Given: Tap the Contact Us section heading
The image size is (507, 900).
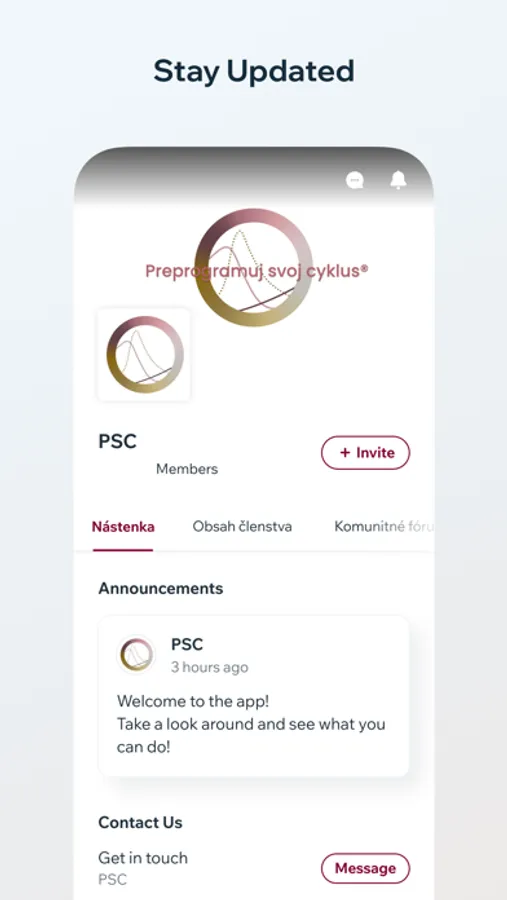Looking at the screenshot, I should (140, 823).
